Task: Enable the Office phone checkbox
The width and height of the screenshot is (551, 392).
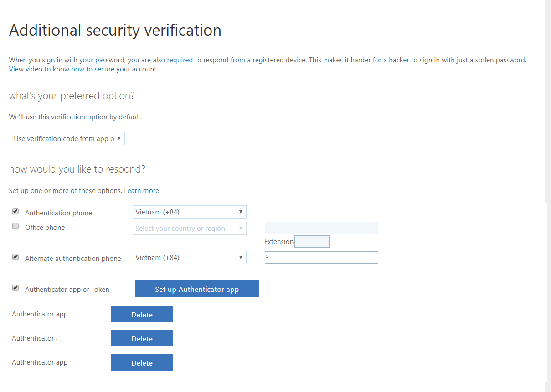Action: coord(15,226)
